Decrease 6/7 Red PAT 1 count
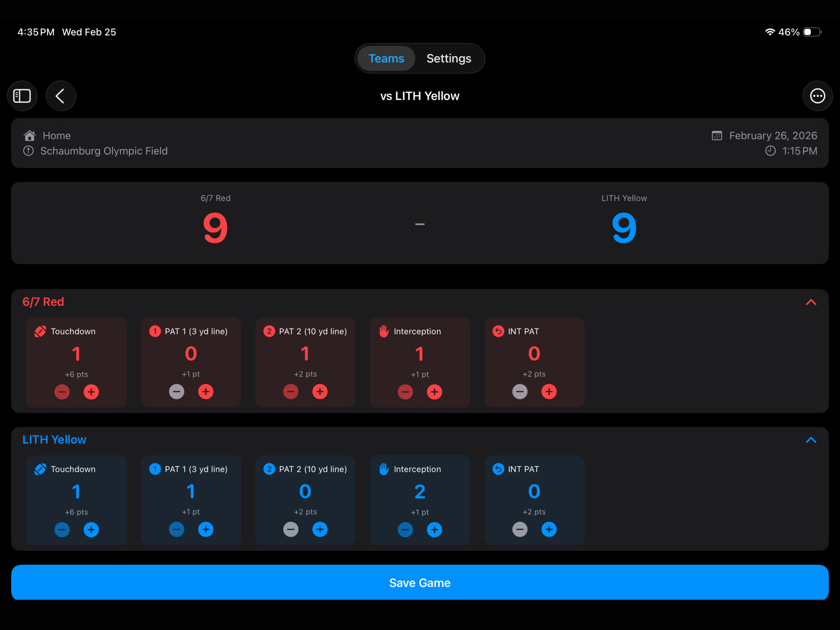 pos(176,391)
